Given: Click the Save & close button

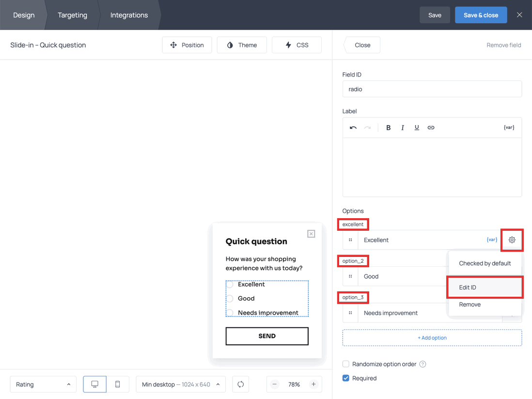Looking at the screenshot, I should click(x=481, y=15).
